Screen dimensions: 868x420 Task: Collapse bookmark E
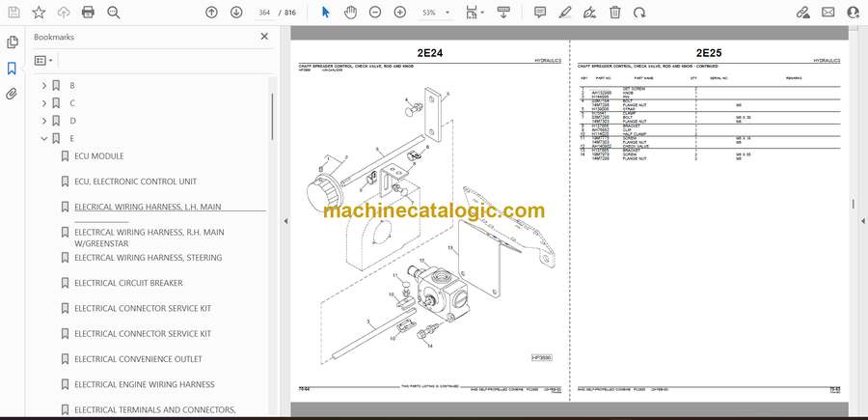coord(44,138)
